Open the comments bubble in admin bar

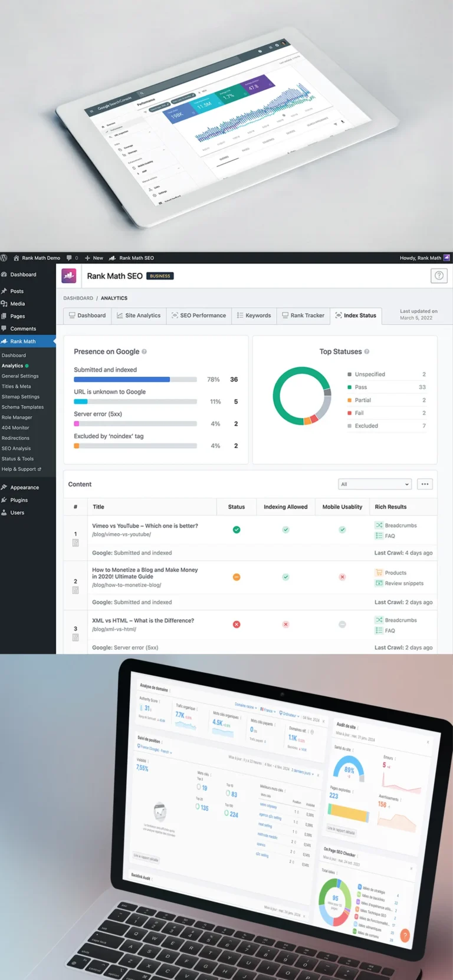coord(70,258)
